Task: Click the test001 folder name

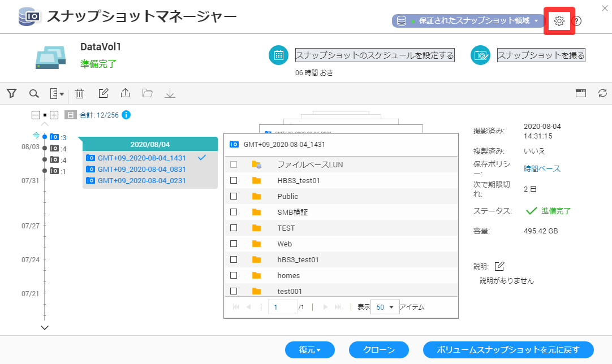Action: coord(289,291)
